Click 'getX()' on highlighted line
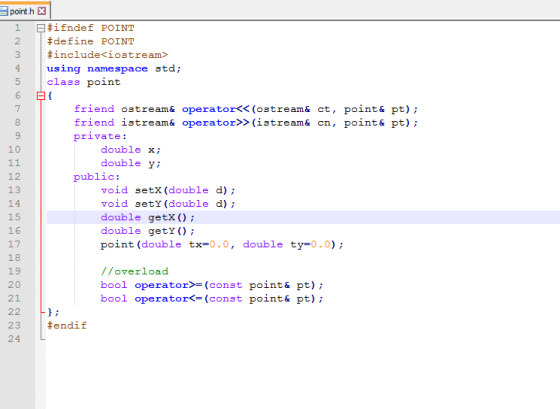This screenshot has height=409, width=560. click(x=168, y=217)
